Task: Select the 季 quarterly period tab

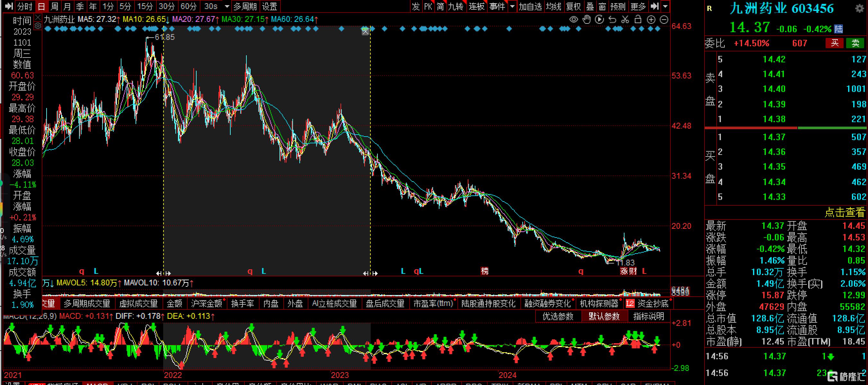Action: click(x=80, y=6)
